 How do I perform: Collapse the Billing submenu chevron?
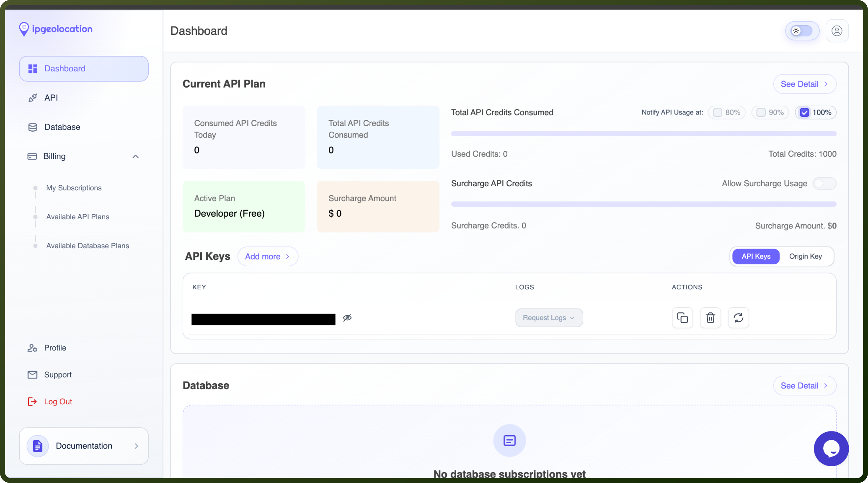click(x=135, y=156)
